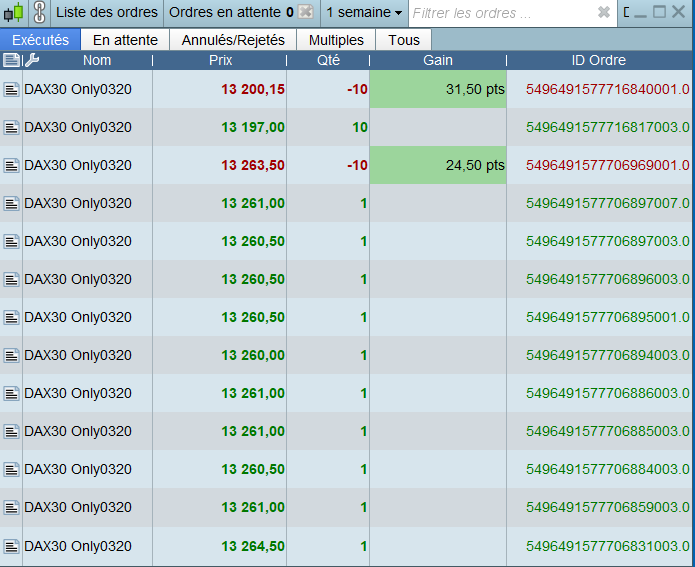Click the Liste des ordres button
This screenshot has height=567, width=695.
[107, 12]
